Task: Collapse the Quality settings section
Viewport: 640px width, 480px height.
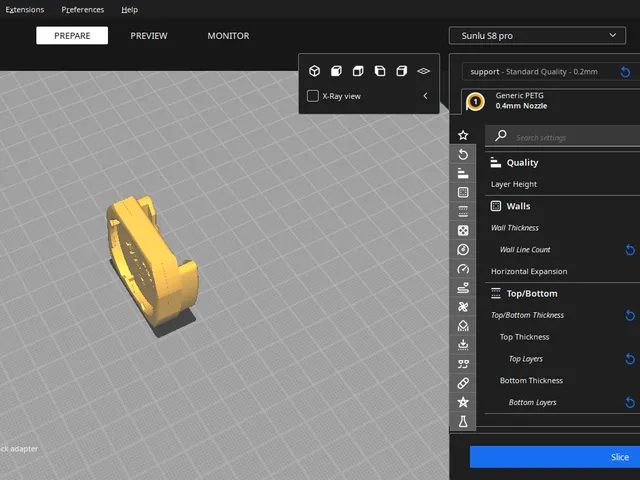Action: (562, 162)
